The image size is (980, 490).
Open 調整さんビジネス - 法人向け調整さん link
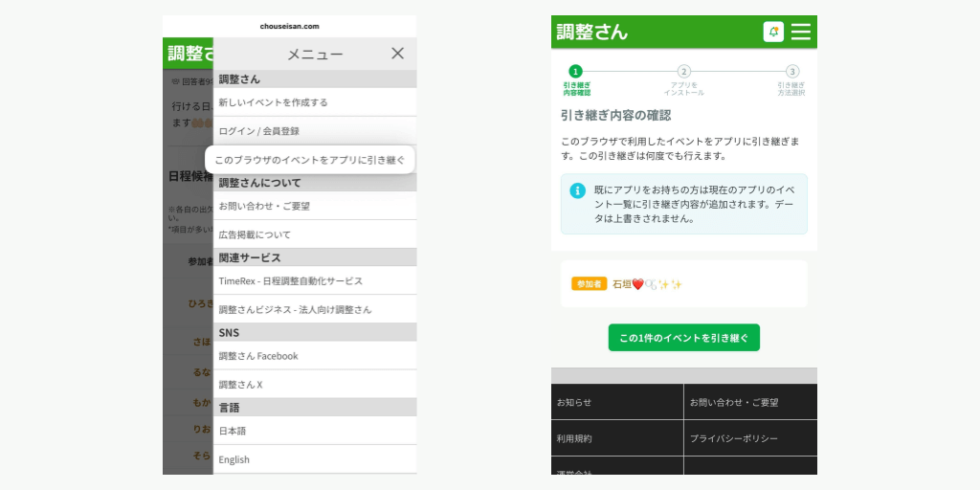click(315, 309)
